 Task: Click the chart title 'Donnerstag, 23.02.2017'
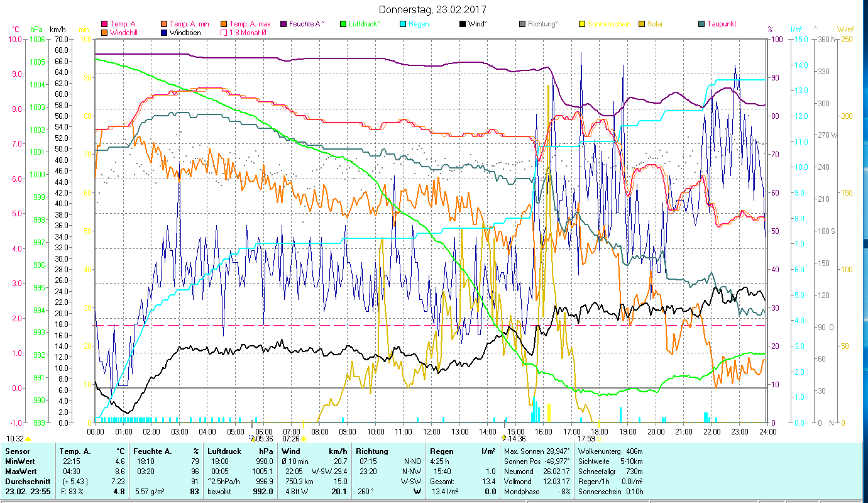pos(433,9)
